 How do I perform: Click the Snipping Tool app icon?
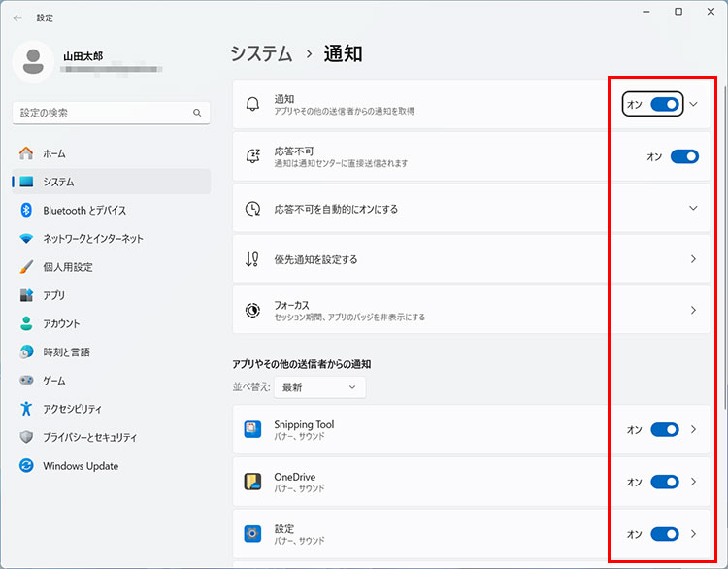pyautogui.click(x=252, y=429)
